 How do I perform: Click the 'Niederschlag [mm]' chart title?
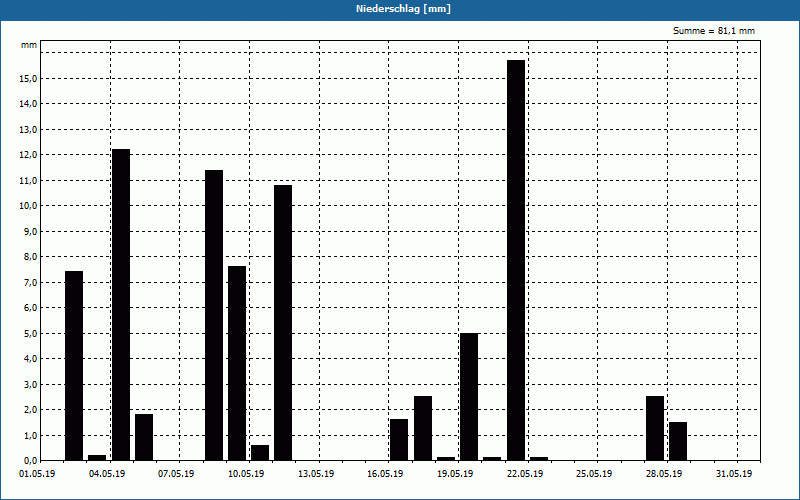[403, 9]
